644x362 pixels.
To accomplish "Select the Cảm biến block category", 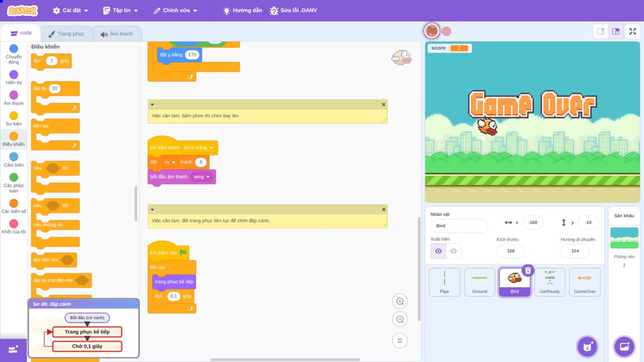I will click(13, 159).
